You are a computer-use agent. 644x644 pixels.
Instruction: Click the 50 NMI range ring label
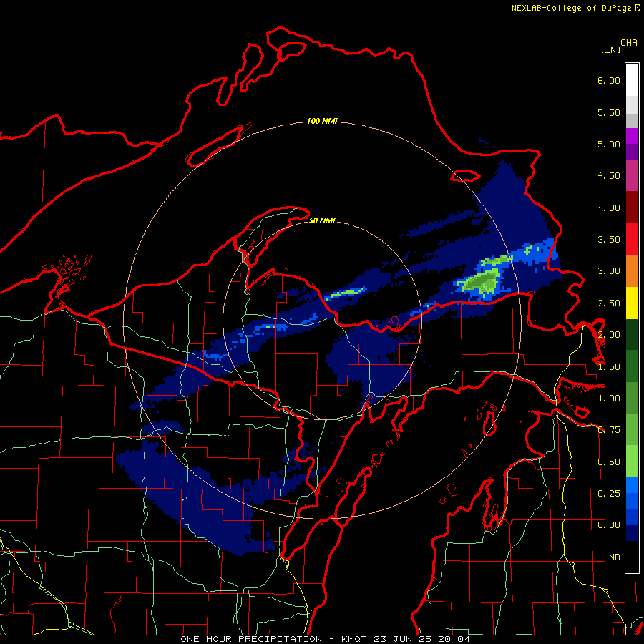(322, 221)
